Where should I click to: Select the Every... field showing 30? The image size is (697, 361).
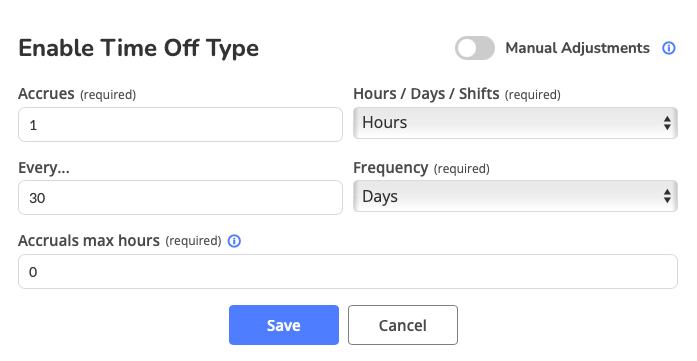[180, 197]
